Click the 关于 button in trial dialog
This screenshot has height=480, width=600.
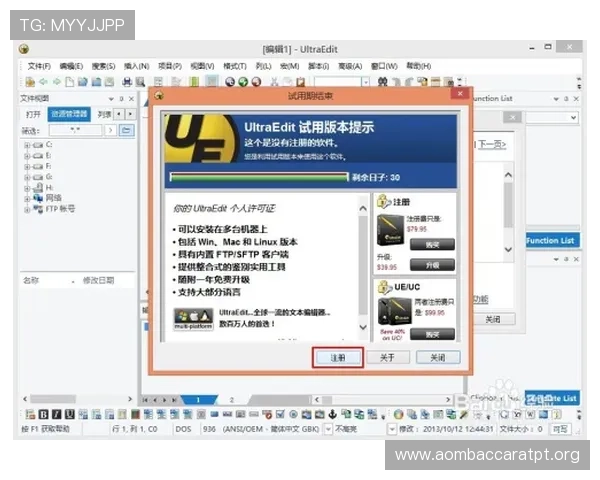[388, 358]
